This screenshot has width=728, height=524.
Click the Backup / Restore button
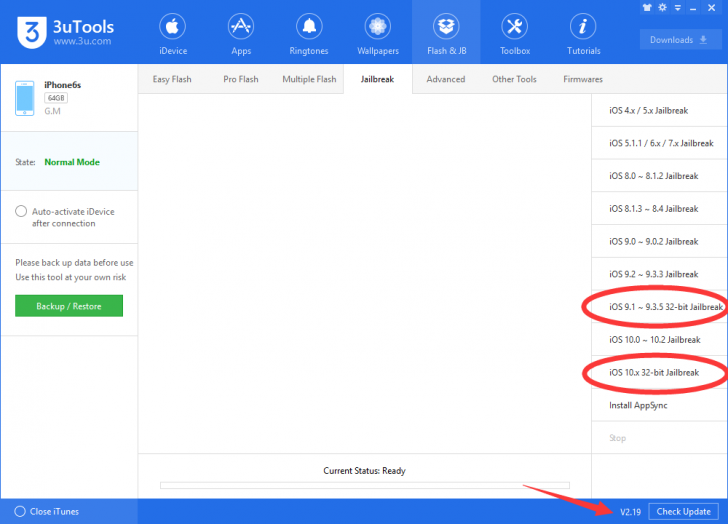point(69,306)
